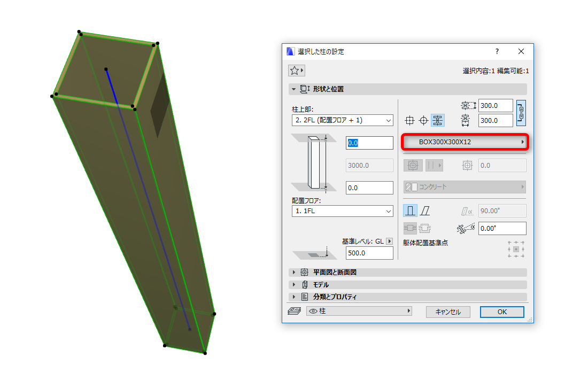
Task: Open the コンクリート building material selector
Action: tap(465, 186)
